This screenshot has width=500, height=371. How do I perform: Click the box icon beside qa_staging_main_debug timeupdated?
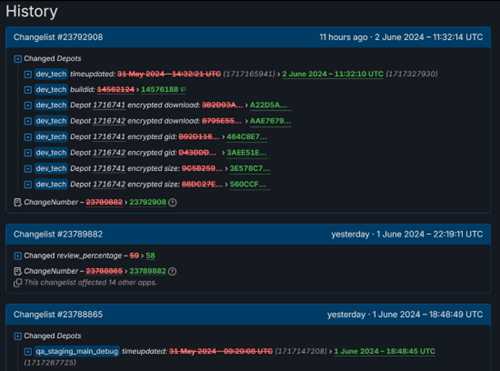(x=28, y=351)
